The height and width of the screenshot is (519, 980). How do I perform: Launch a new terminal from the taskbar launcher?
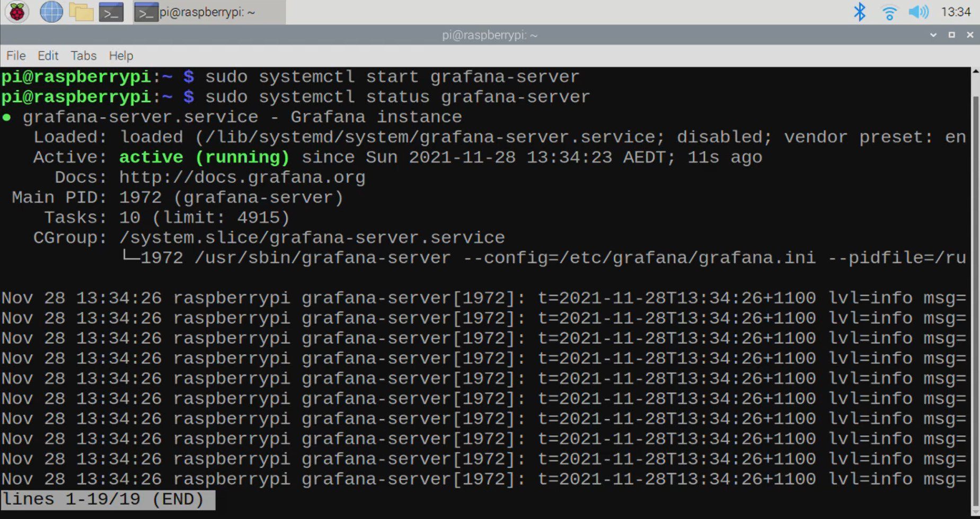pyautogui.click(x=111, y=12)
